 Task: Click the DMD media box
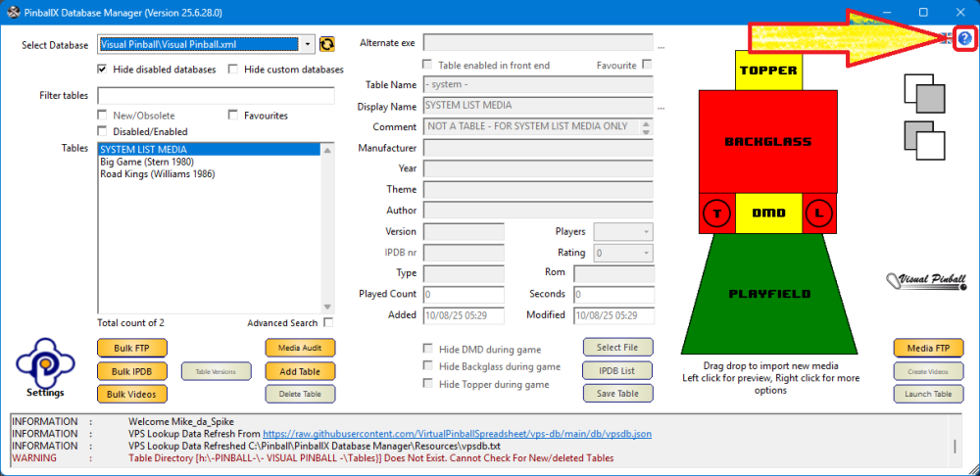click(x=768, y=214)
